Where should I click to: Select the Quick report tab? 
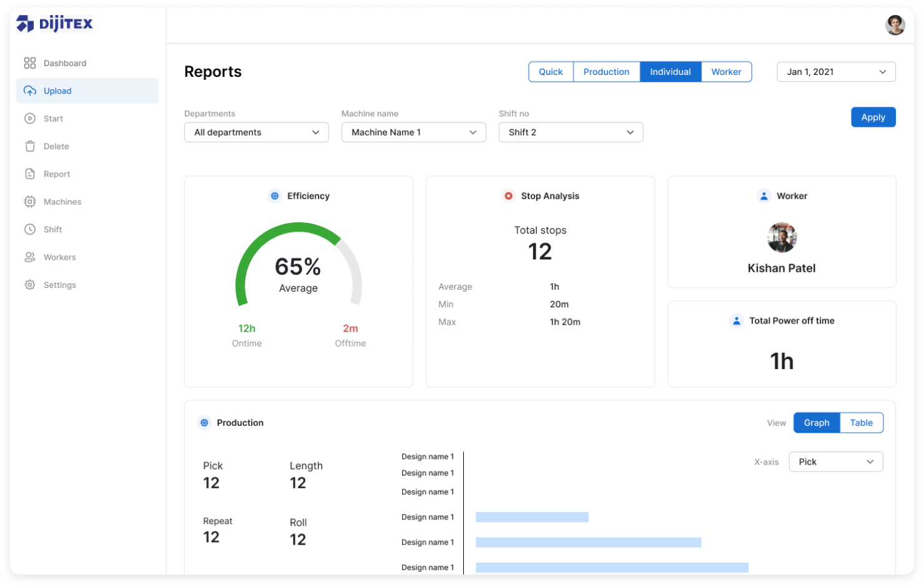click(x=551, y=72)
